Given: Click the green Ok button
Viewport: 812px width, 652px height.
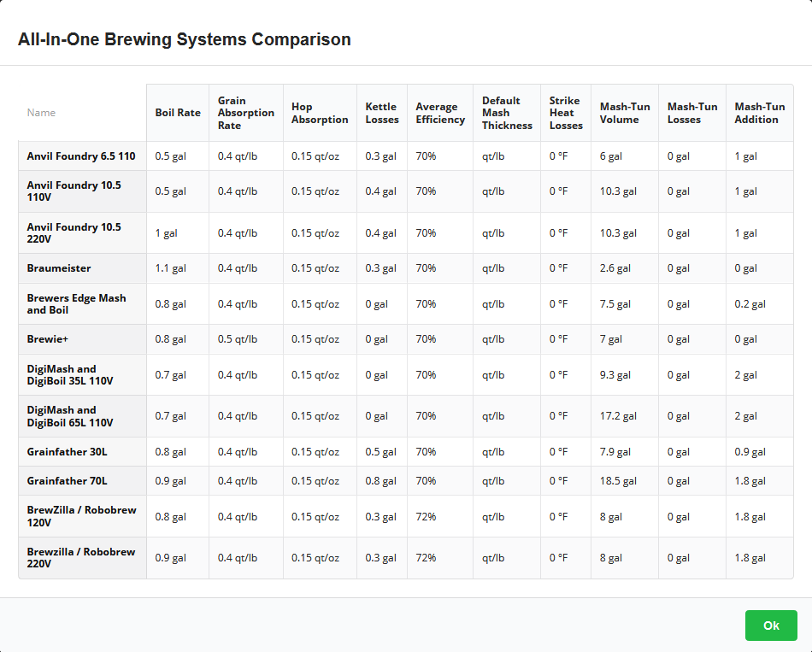Looking at the screenshot, I should point(771,626).
